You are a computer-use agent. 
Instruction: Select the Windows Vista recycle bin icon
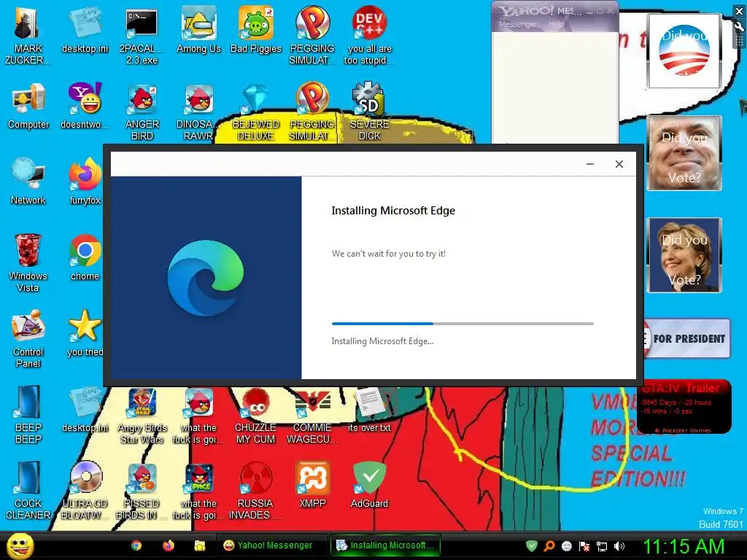pos(28,262)
